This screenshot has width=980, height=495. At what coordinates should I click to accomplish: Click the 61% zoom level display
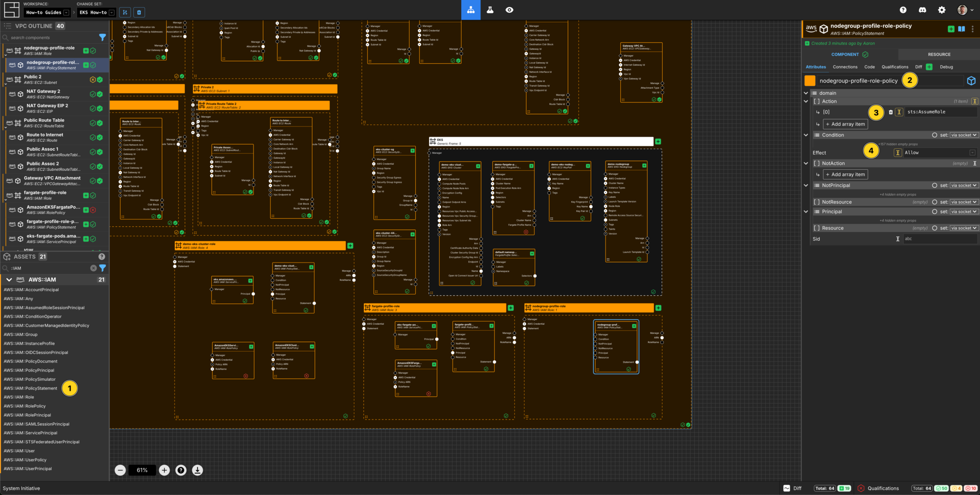pos(142,470)
